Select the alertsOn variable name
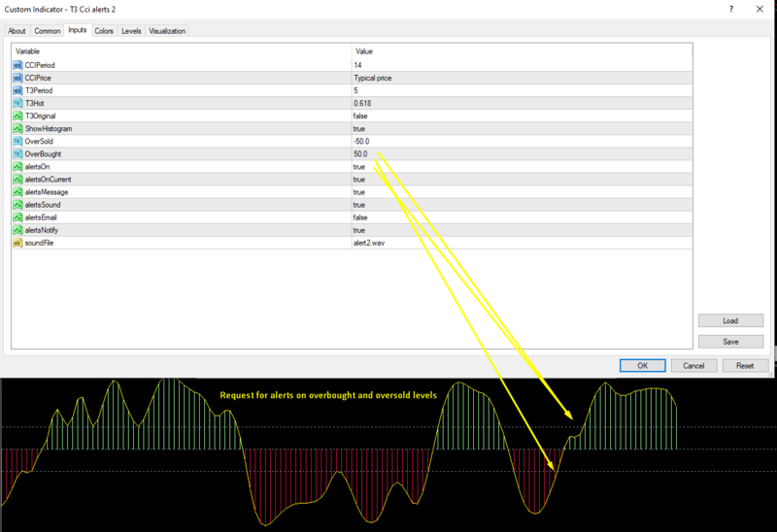This screenshot has height=532, width=777. (x=37, y=166)
